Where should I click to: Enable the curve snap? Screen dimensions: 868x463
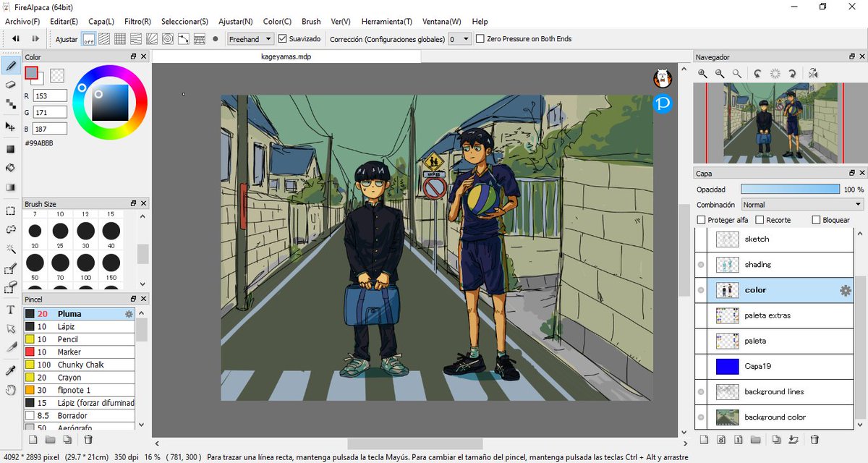[184, 39]
